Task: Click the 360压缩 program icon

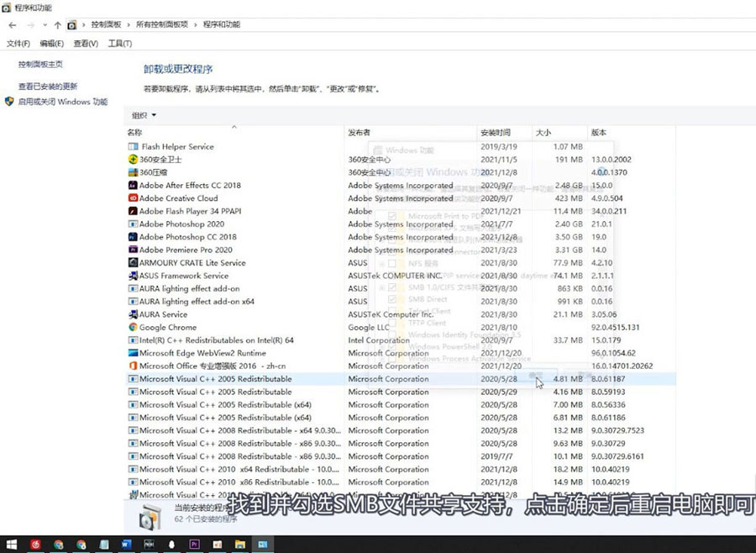Action: [133, 172]
